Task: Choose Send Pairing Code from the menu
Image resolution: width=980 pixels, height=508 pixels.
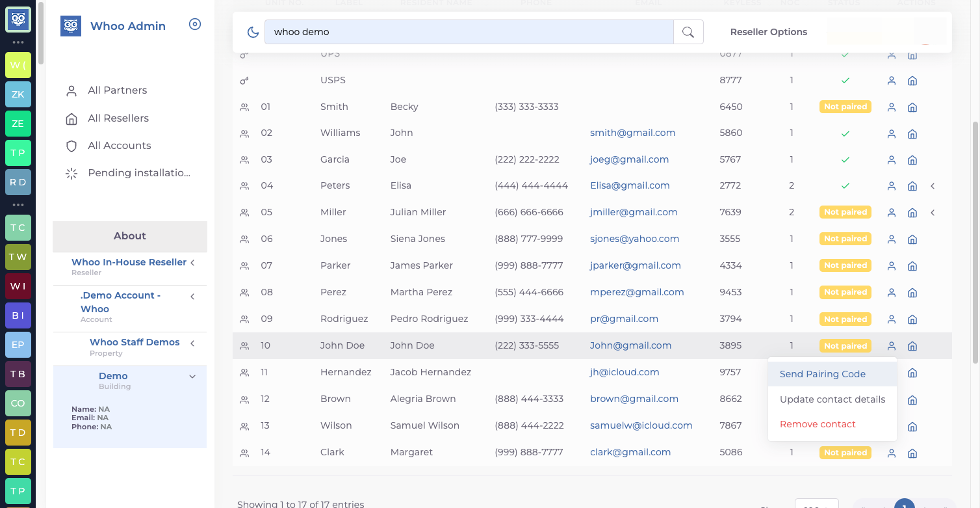Action: [x=832, y=374]
